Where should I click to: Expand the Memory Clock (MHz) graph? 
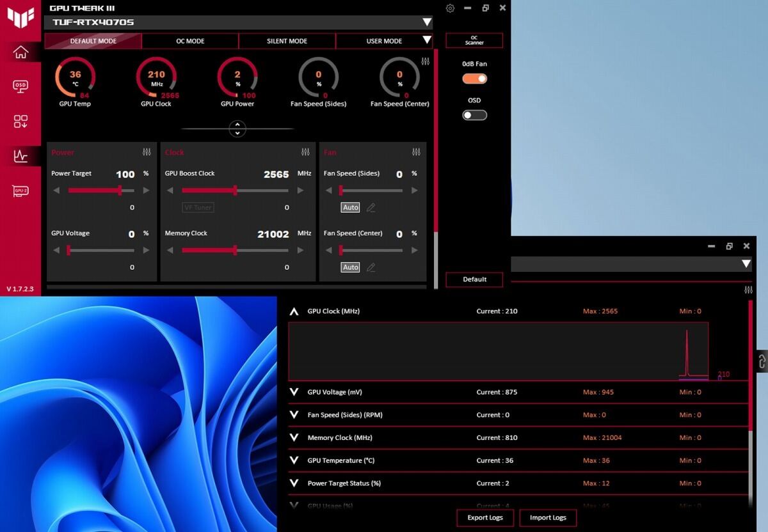click(294, 438)
